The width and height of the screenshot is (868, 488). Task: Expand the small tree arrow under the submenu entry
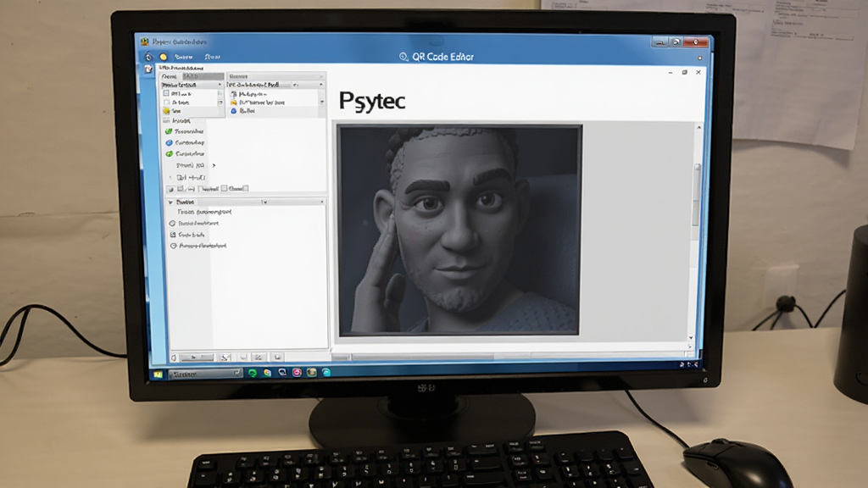click(x=170, y=177)
